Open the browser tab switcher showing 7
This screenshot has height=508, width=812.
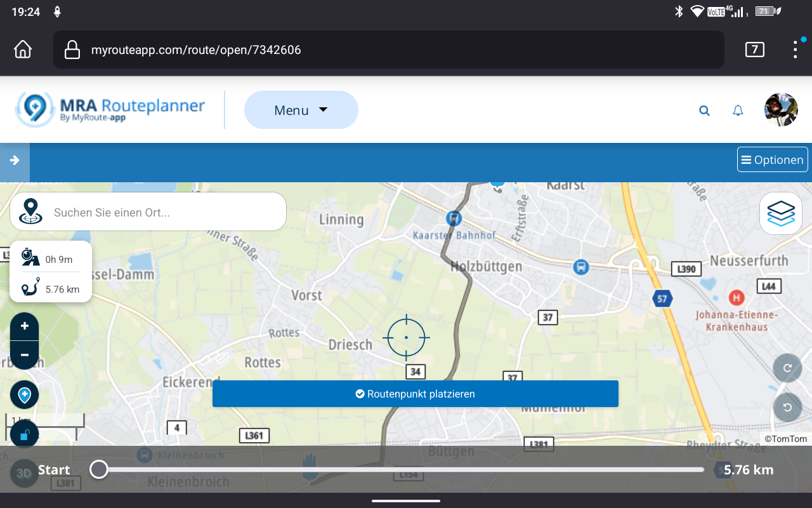coord(754,50)
